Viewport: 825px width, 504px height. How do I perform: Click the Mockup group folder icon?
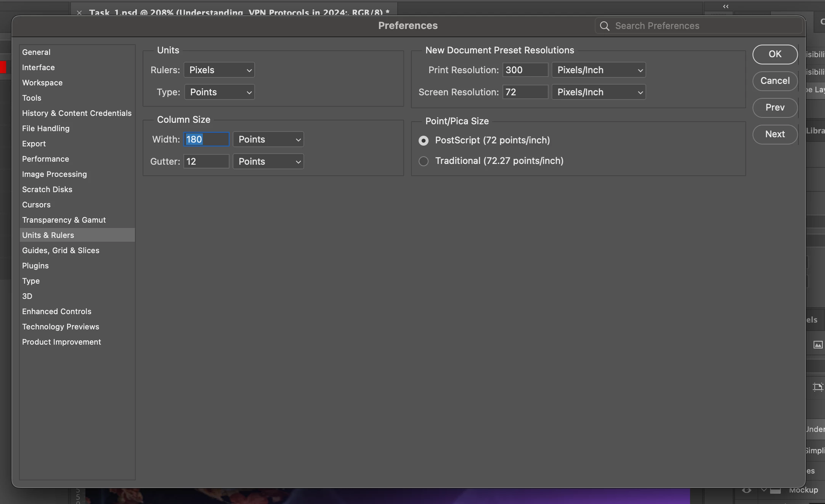point(775,490)
